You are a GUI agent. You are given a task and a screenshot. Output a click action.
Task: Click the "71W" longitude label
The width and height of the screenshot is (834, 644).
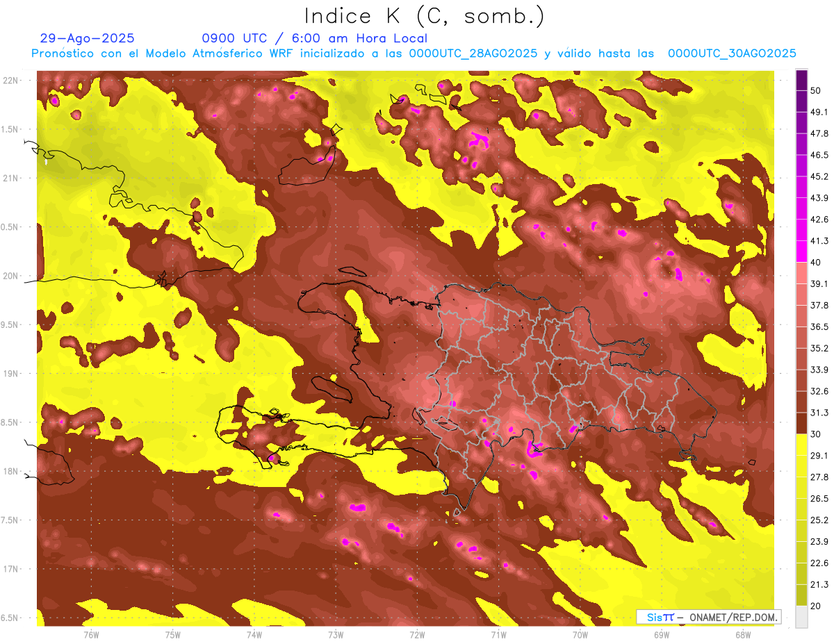pos(498,635)
